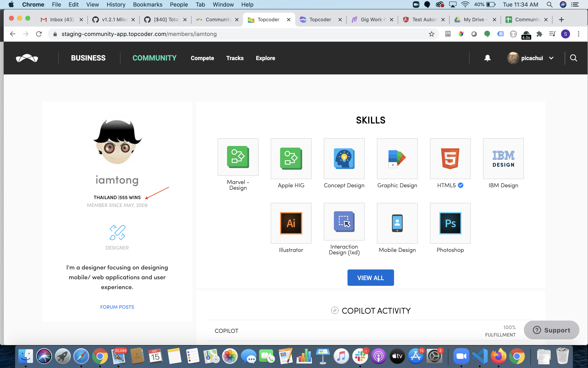Reload the page
The width and height of the screenshot is (588, 368).
(39, 34)
